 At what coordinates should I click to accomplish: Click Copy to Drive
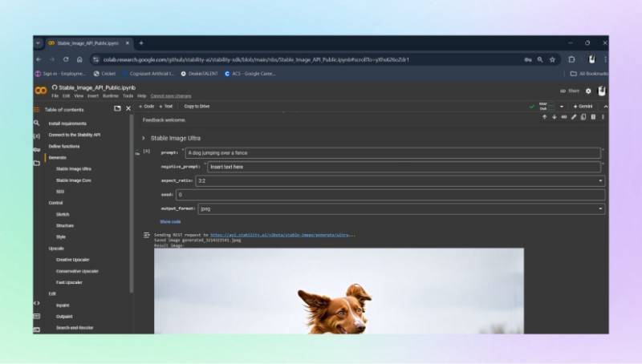coord(197,107)
